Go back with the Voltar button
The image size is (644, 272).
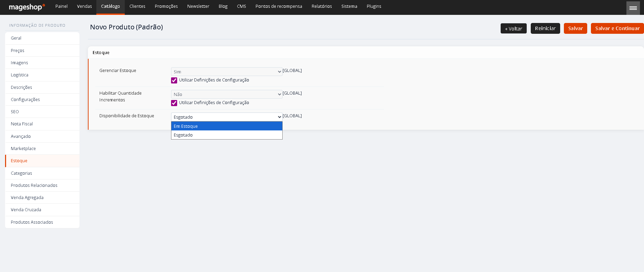[514, 28]
